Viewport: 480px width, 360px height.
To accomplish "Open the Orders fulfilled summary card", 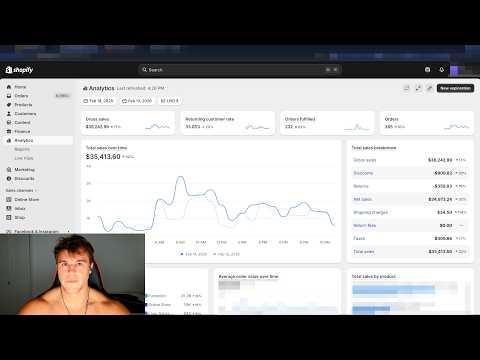I will [327, 123].
